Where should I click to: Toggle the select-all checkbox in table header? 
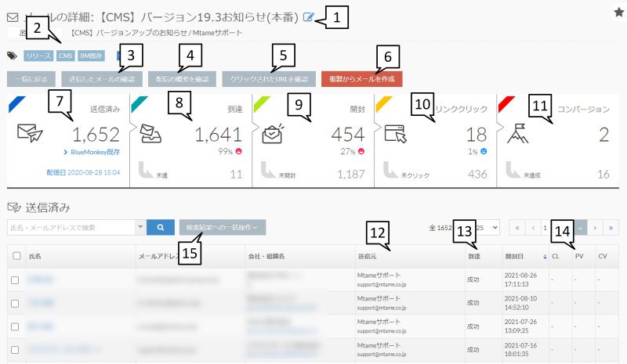coord(16,256)
